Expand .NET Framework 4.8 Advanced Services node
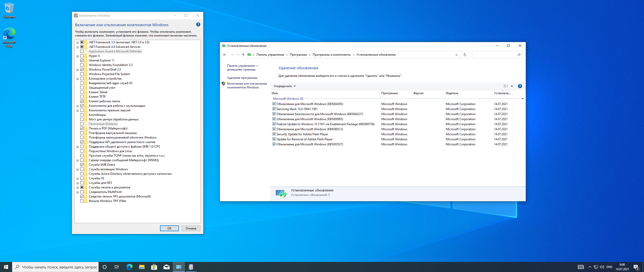644x272 pixels. pos(77,47)
